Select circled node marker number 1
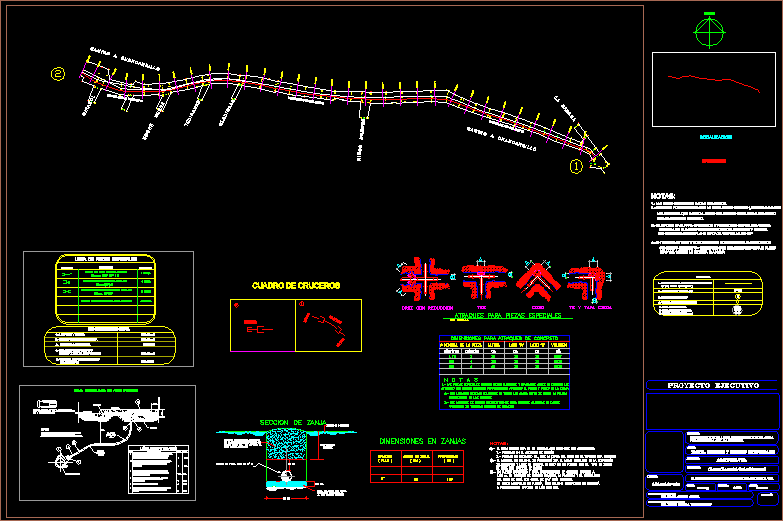Screen dimensions: 783x521 (575, 167)
